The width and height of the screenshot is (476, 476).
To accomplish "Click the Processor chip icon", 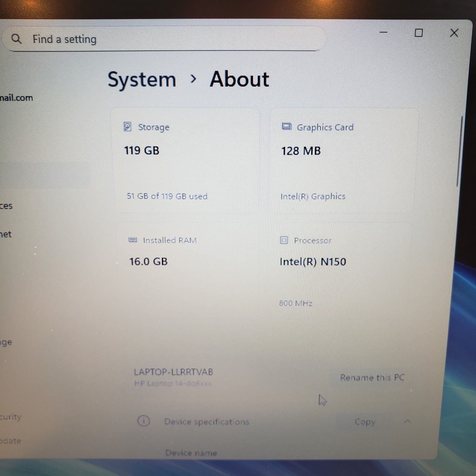I will click(x=284, y=240).
